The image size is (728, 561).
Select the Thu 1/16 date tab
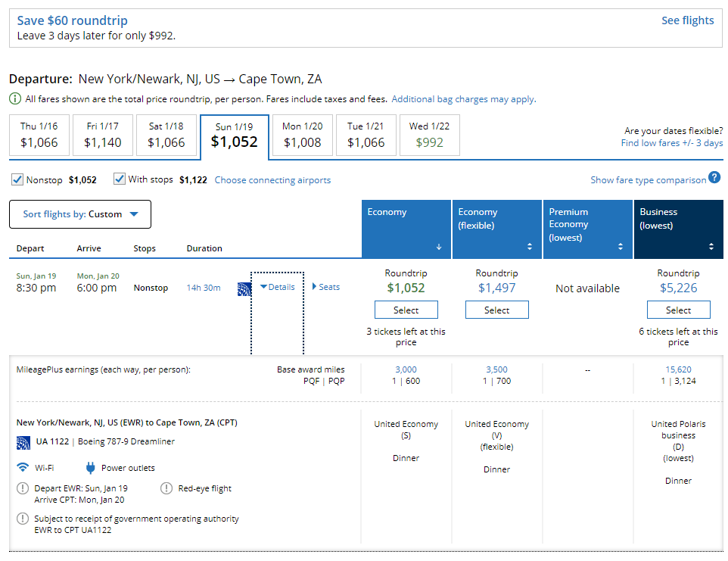(39, 135)
